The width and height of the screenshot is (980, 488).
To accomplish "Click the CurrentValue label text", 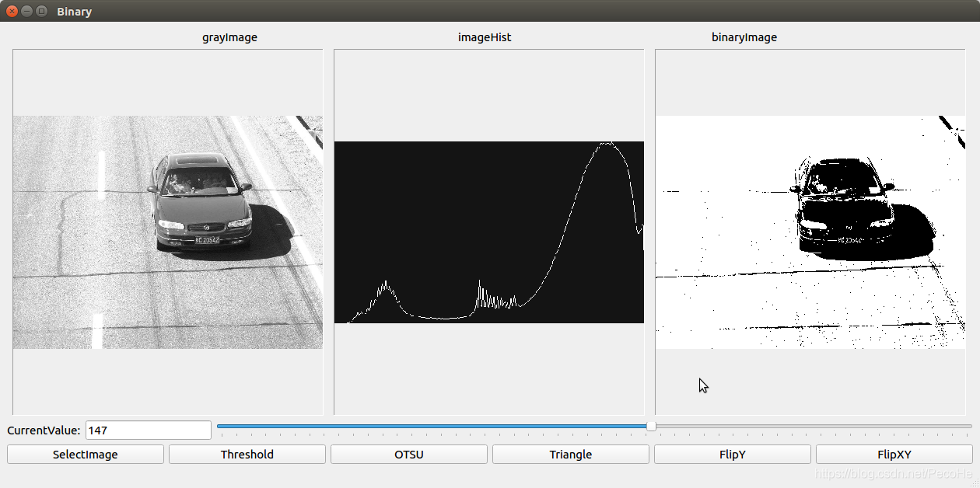I will pos(44,430).
